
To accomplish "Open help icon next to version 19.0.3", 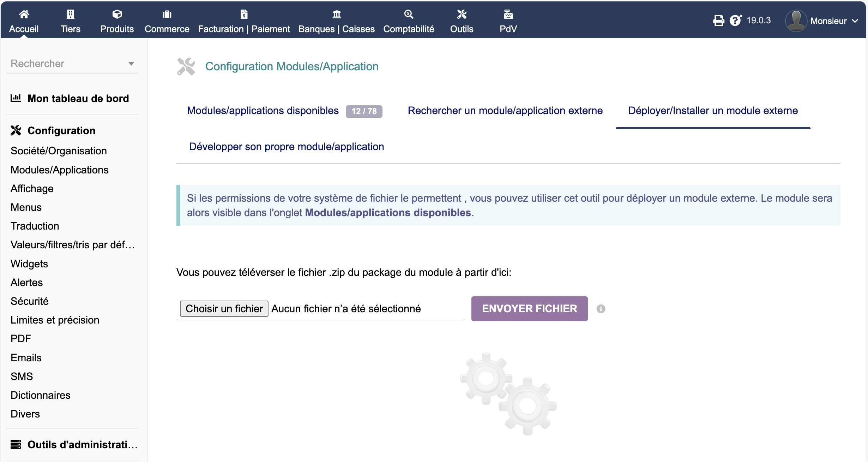I will pyautogui.click(x=735, y=20).
